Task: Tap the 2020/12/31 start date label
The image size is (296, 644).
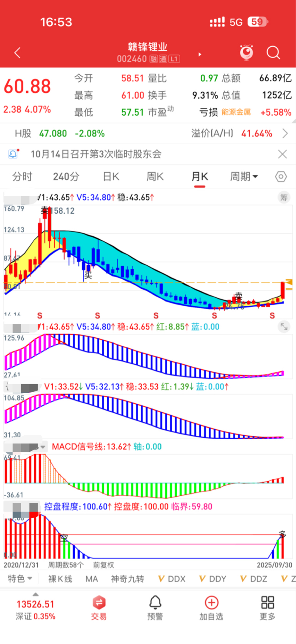Action: [x=21, y=565]
